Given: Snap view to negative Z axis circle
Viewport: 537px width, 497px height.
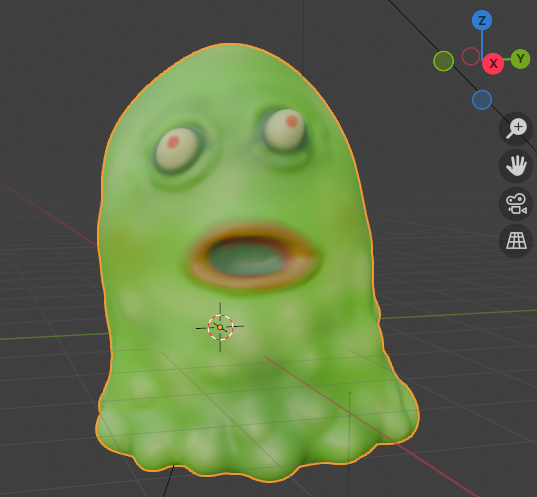Looking at the screenshot, I should tap(482, 100).
